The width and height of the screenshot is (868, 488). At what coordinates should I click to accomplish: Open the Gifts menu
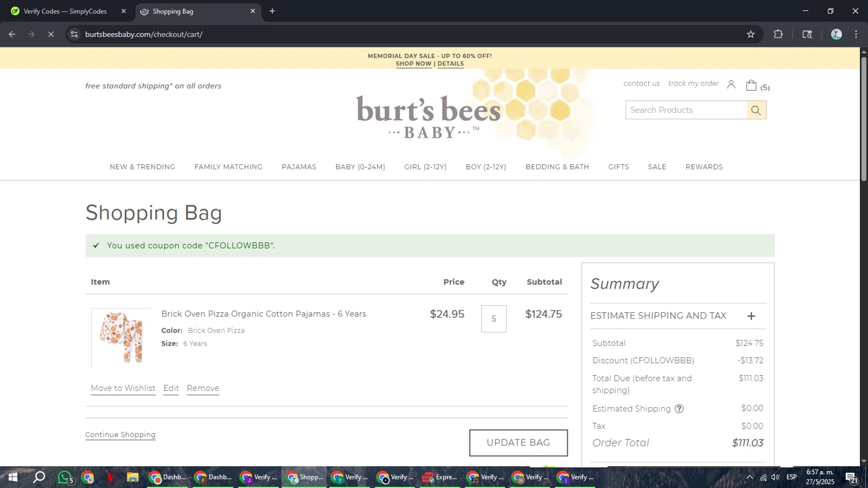pos(619,167)
